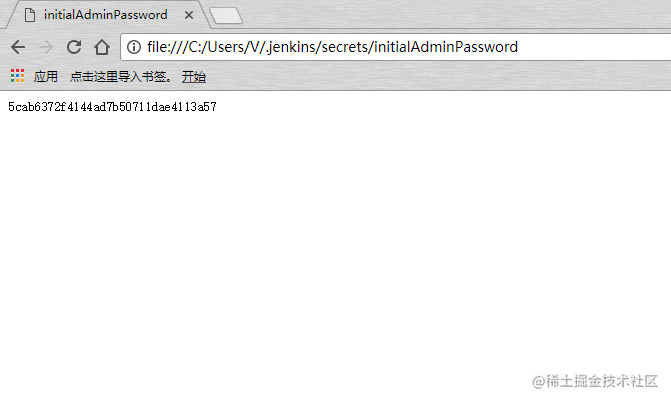Screen dimensions: 671x402
Task: Click the forward navigation arrow
Action: tap(46, 47)
